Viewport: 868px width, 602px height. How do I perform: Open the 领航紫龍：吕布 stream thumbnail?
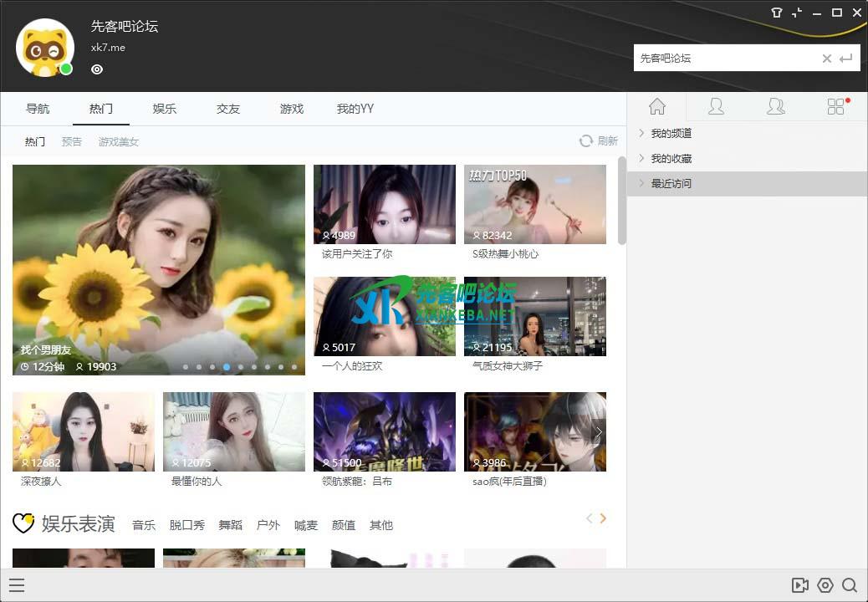(x=385, y=431)
